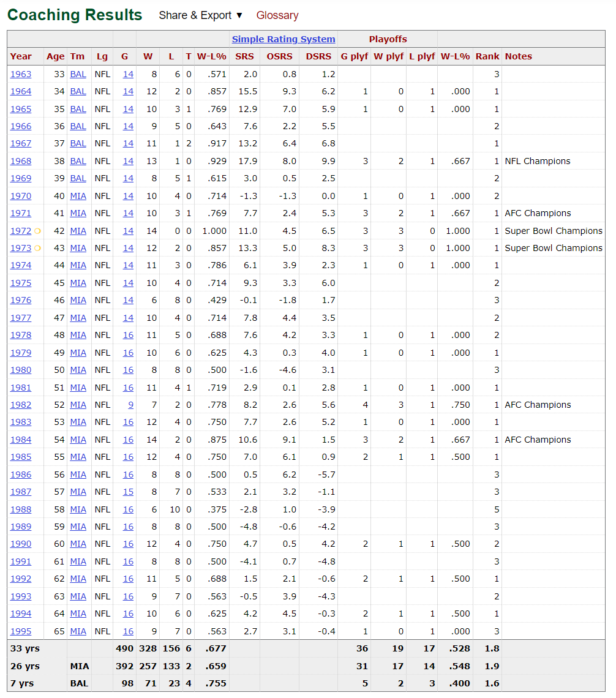Open the Glossary link

pyautogui.click(x=277, y=15)
